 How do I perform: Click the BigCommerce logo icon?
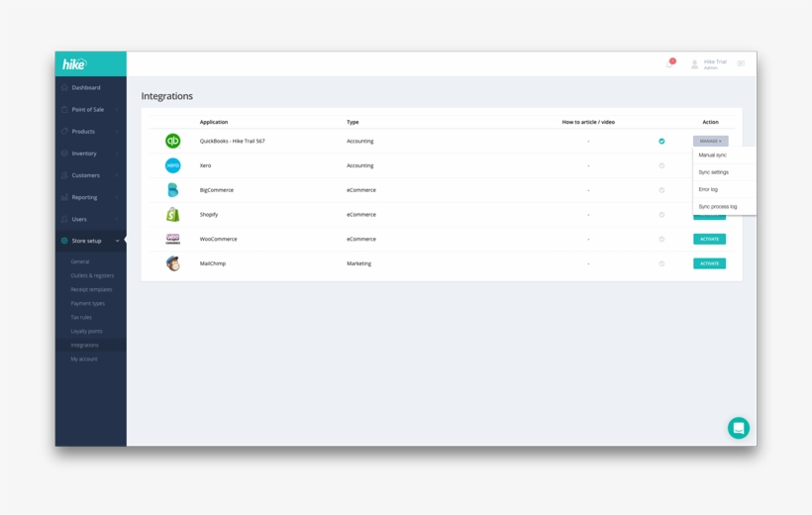tap(173, 189)
